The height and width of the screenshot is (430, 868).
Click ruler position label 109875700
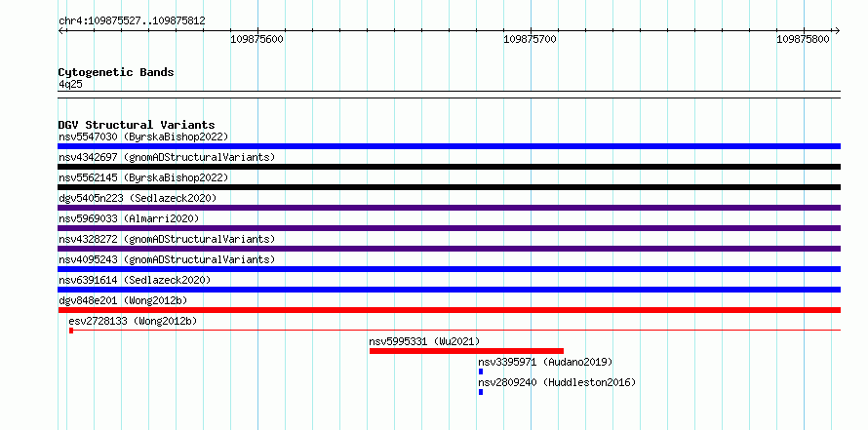[x=530, y=39]
